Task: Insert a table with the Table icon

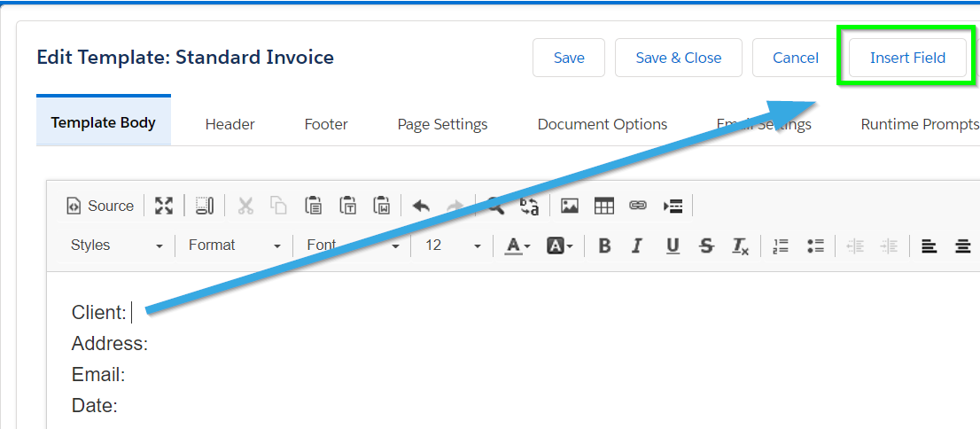Action: [603, 206]
